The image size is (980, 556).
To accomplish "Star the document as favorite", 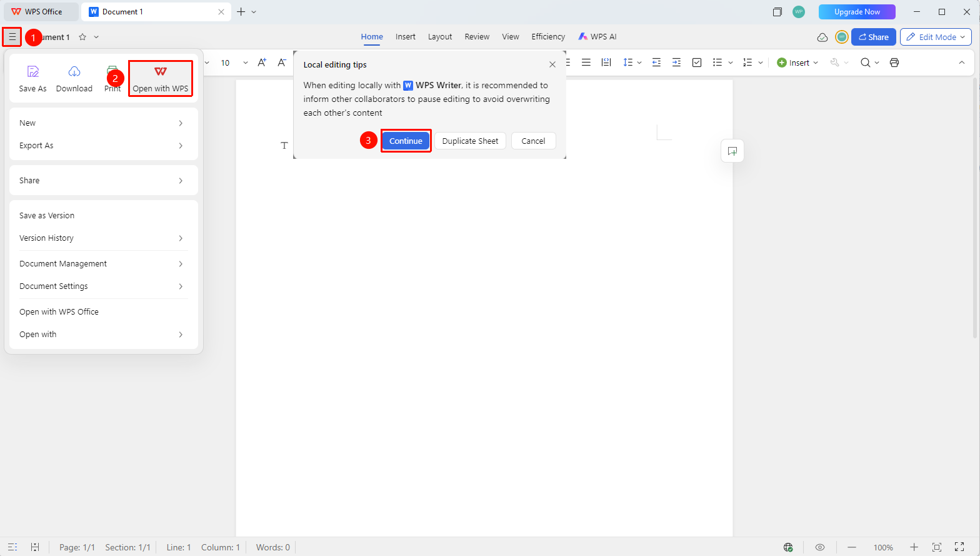I will coord(82,37).
